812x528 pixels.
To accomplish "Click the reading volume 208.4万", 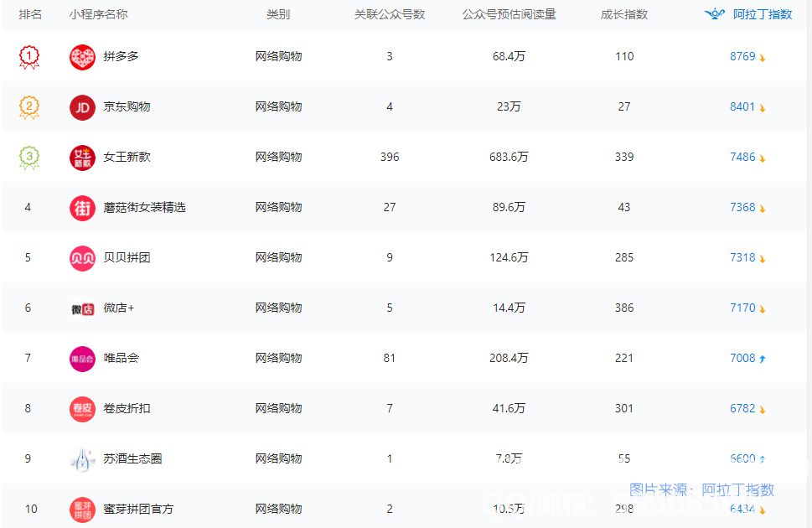I will click(x=509, y=358).
